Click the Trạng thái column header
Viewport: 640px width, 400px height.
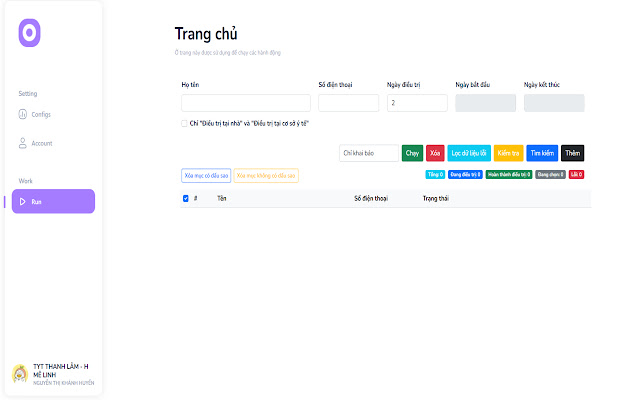click(x=436, y=198)
